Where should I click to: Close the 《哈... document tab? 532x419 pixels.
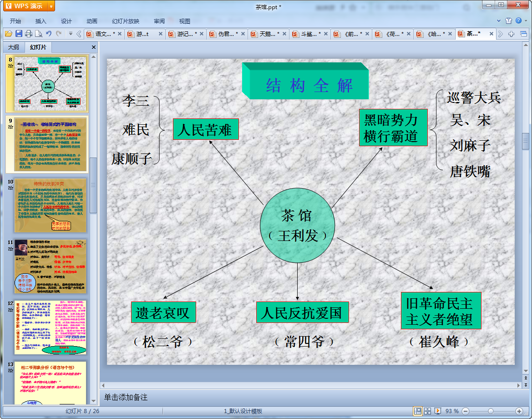point(450,34)
